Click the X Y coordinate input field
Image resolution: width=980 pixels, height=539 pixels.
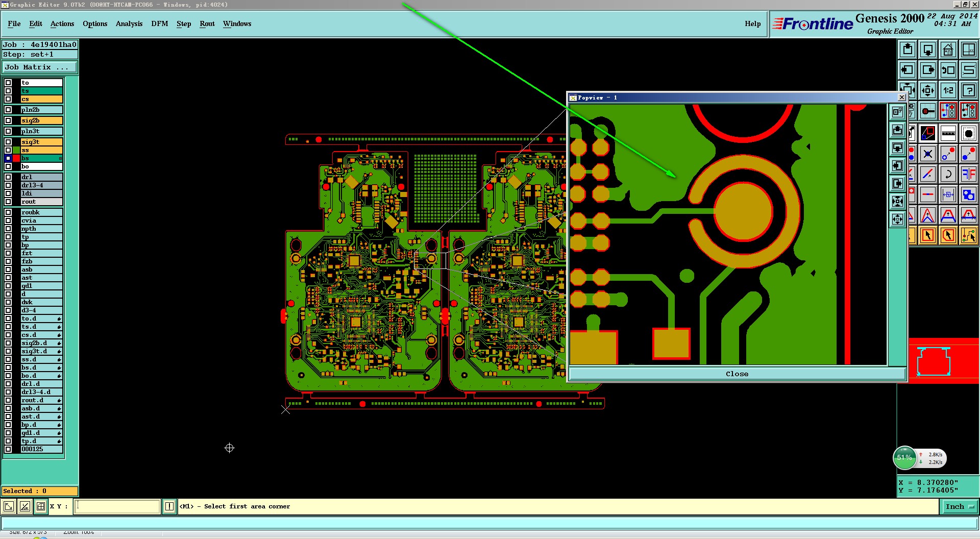pyautogui.click(x=117, y=506)
